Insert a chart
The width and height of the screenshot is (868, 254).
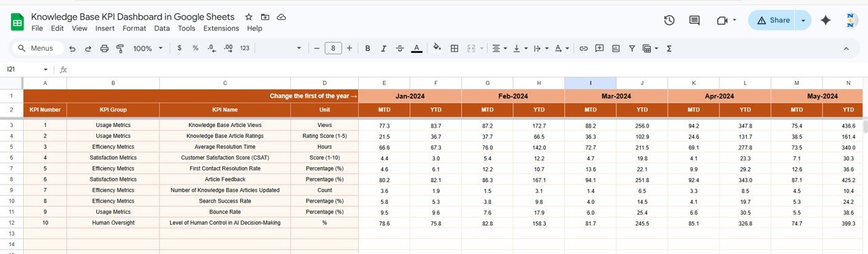pos(616,48)
